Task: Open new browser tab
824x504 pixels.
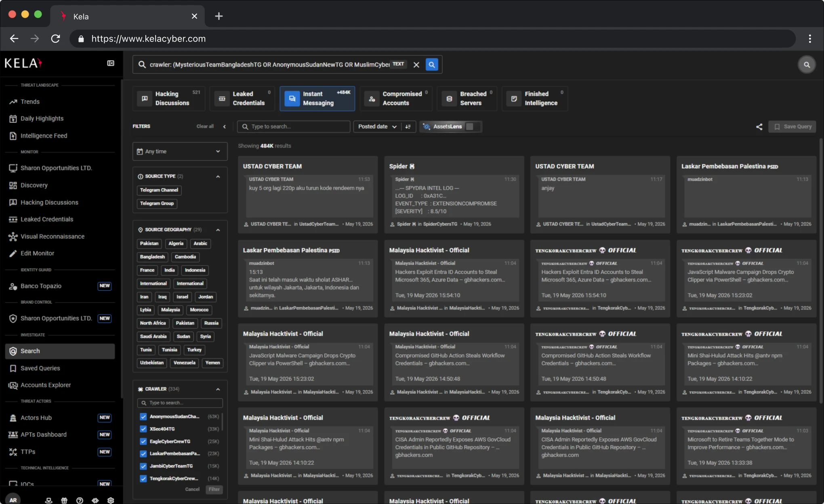Action: 219,16
